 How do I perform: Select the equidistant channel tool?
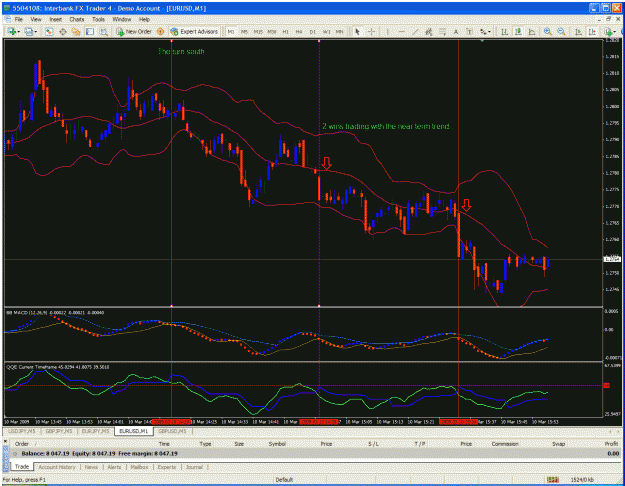click(x=428, y=31)
